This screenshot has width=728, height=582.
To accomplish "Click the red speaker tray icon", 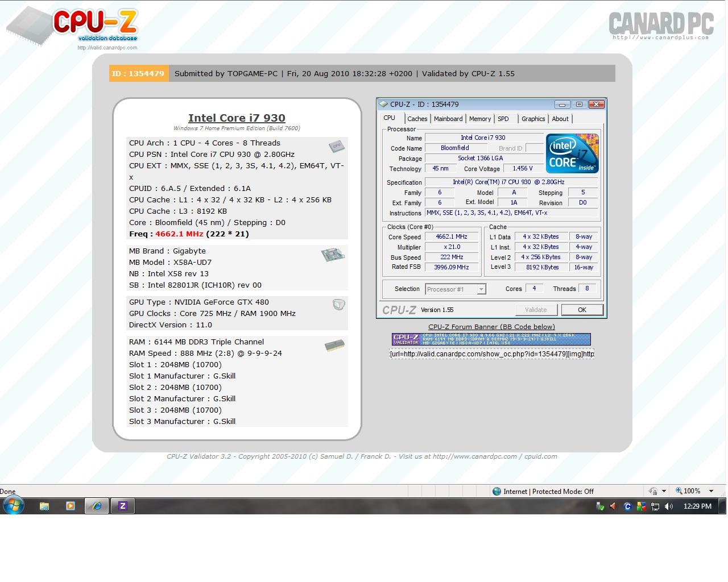I will tap(613, 506).
